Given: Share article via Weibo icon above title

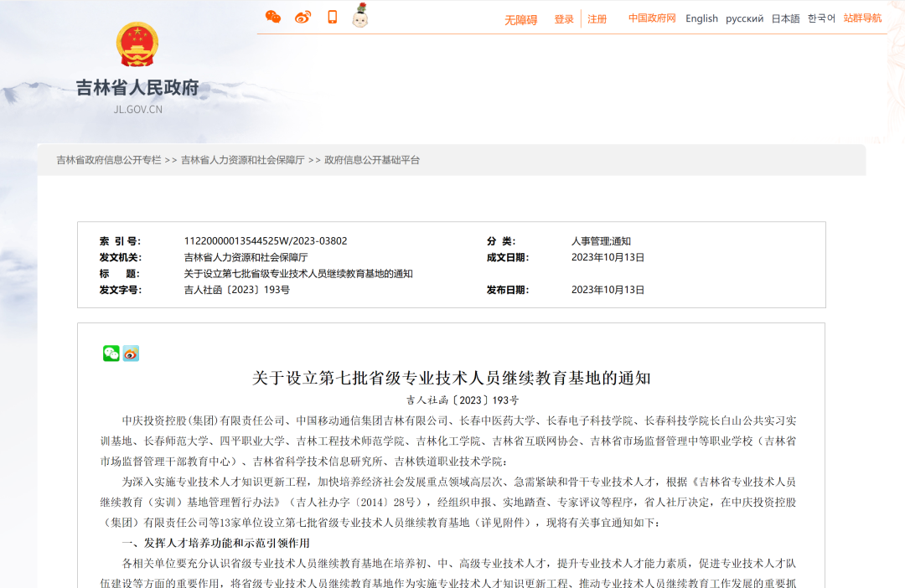Looking at the screenshot, I should coord(131,353).
